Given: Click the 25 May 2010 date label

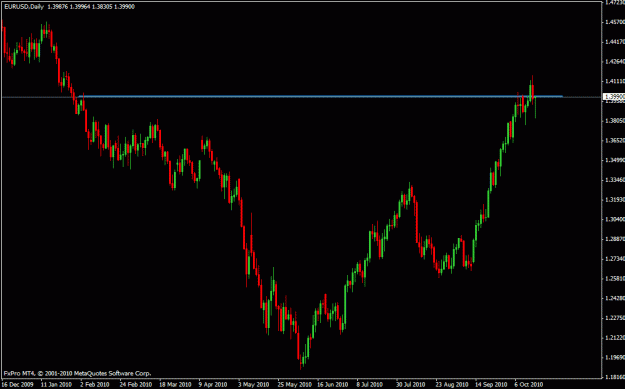Looking at the screenshot, I should pyautogui.click(x=295, y=385).
